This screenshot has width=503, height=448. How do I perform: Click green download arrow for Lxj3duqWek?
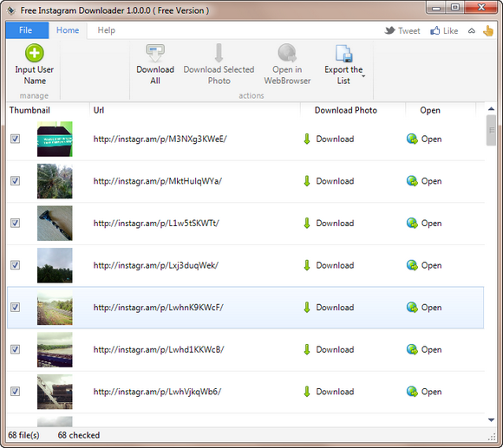pos(307,265)
